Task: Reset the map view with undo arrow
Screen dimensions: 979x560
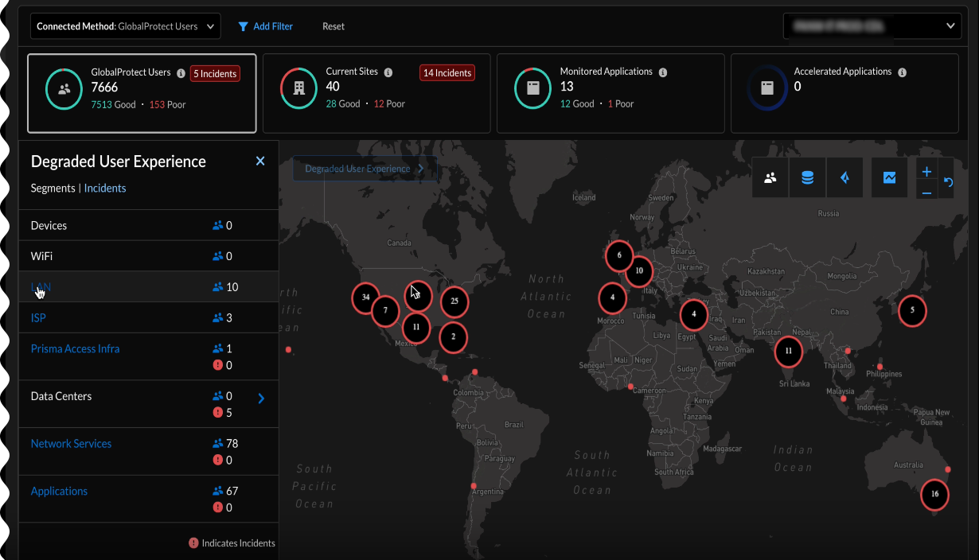Action: pyautogui.click(x=948, y=182)
